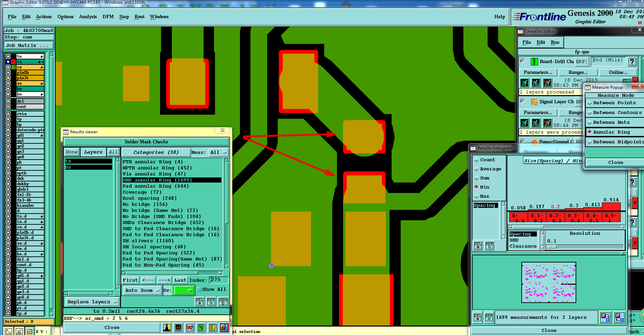The height and width of the screenshot is (335, 644).
Task: Enable the Show All checkbox
Action: 199,289
